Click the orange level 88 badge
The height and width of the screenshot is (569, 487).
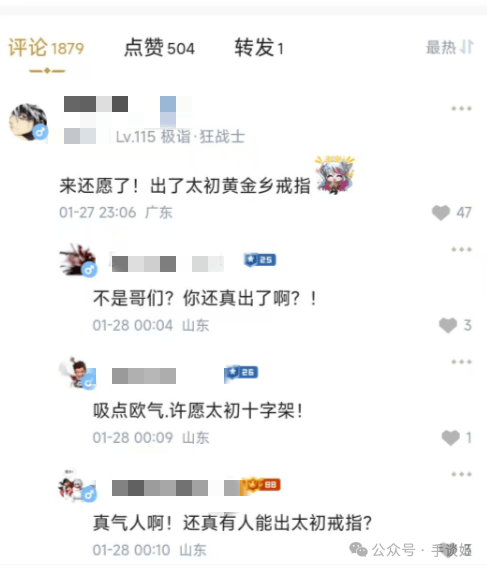click(x=263, y=485)
